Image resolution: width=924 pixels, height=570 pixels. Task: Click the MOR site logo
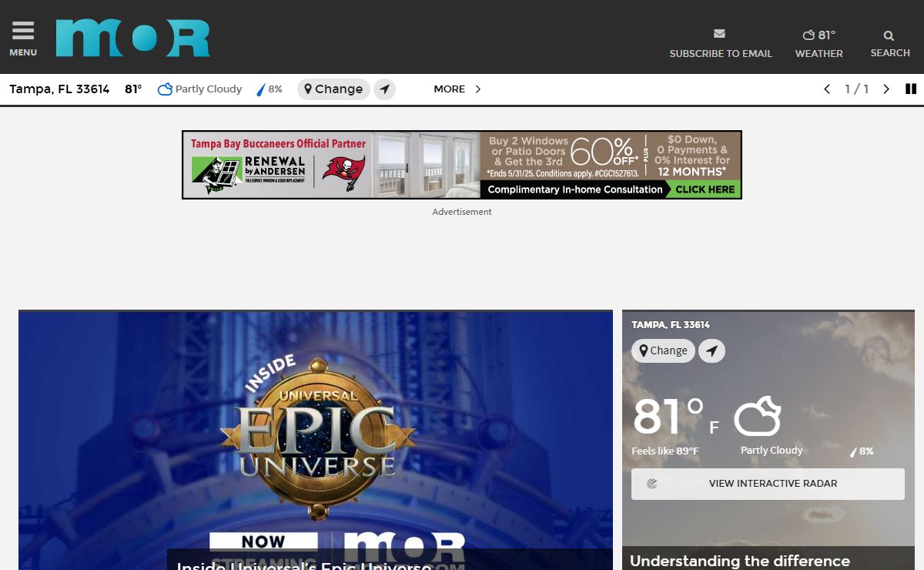tap(132, 38)
